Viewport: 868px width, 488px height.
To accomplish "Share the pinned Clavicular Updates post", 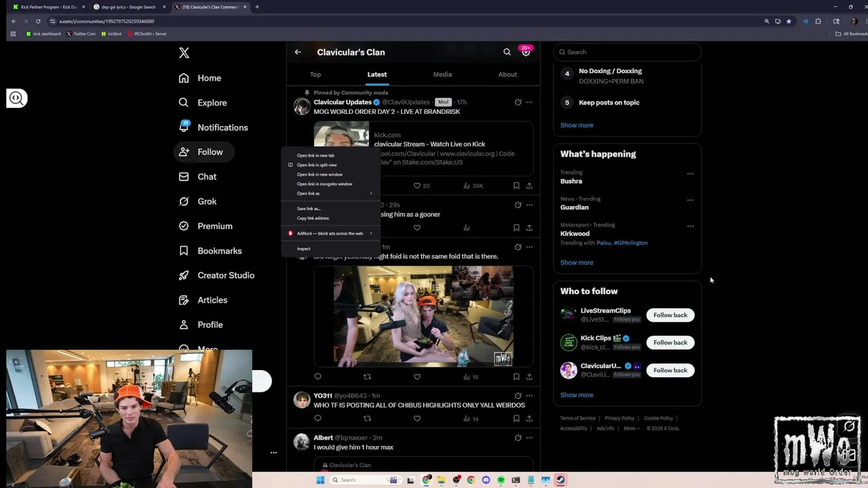I will [x=529, y=186].
